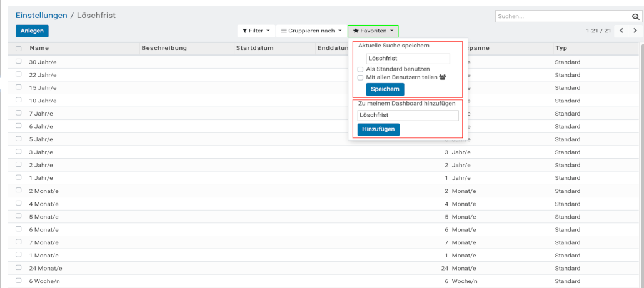Expand 'Gruppieren nach' dropdown

(311, 31)
